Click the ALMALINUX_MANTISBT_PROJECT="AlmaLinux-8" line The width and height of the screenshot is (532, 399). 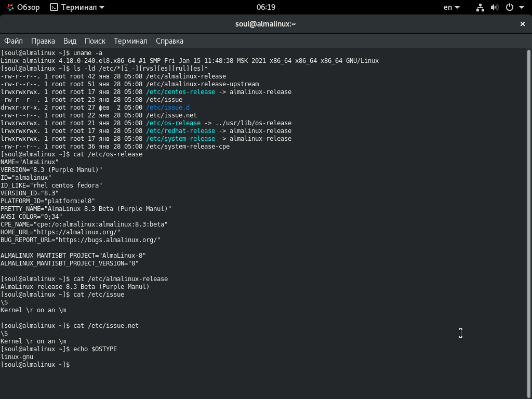73,256
